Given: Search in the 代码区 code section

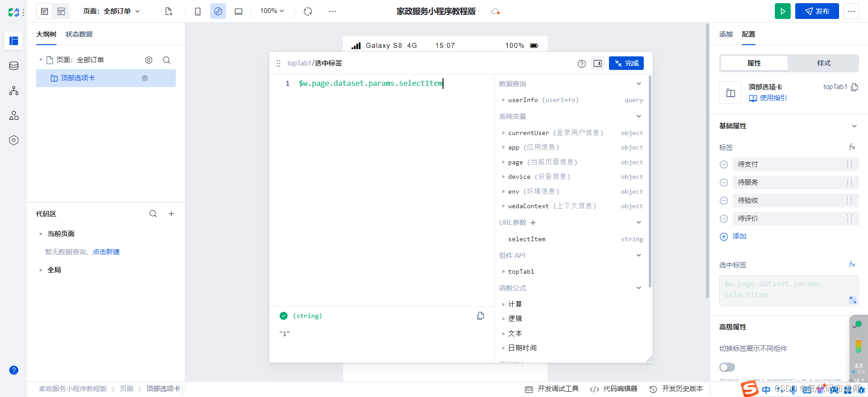Looking at the screenshot, I should (153, 214).
